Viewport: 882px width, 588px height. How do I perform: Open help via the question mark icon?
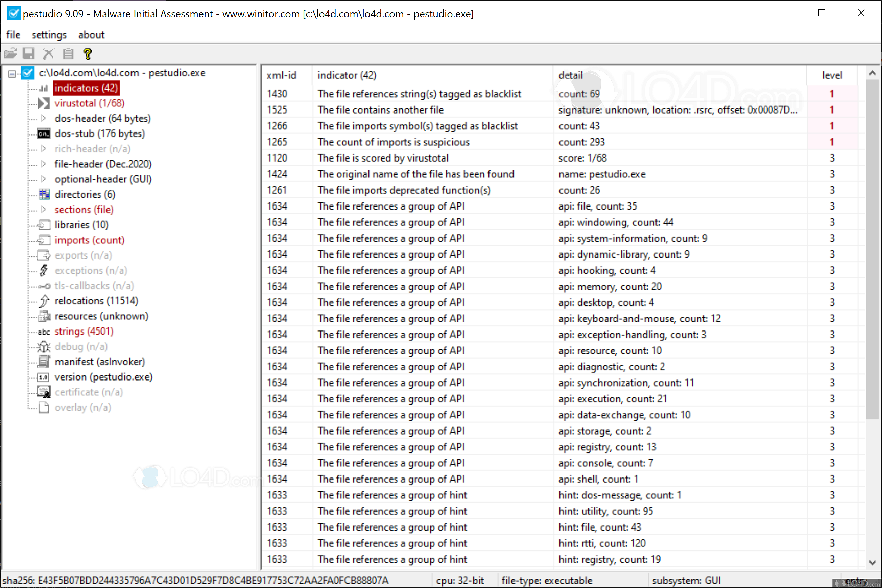[88, 53]
